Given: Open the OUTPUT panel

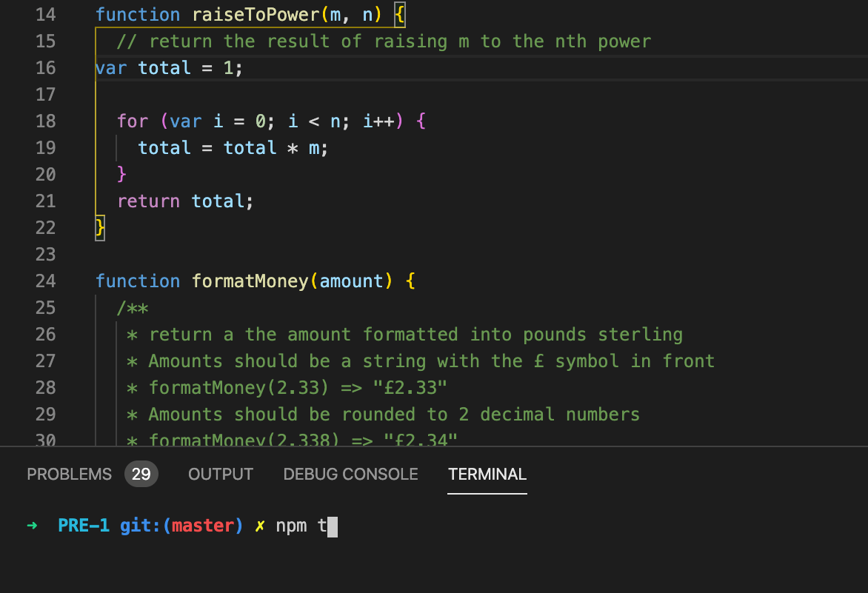Looking at the screenshot, I should click(220, 474).
